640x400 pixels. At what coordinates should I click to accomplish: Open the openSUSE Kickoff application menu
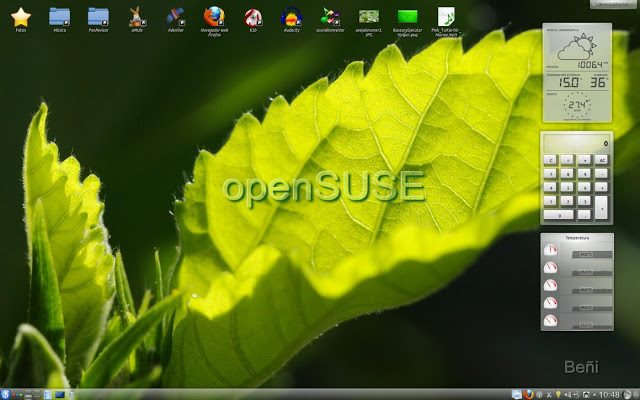click(6, 393)
